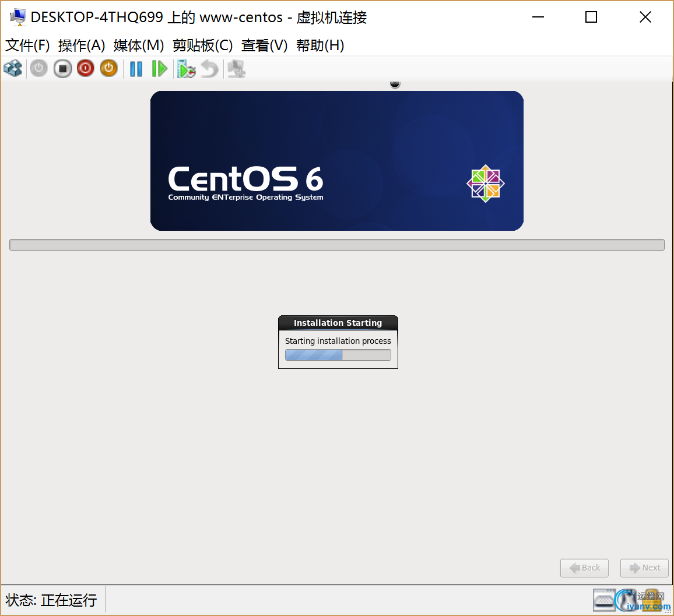Open the 剪贴板(C) menu
674x616 pixels.
click(x=202, y=45)
